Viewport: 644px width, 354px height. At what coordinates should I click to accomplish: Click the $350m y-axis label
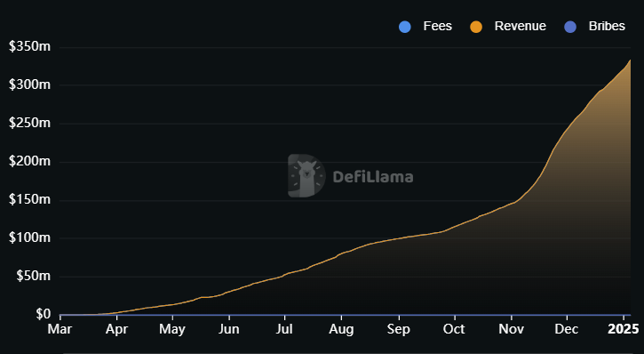tap(29, 46)
